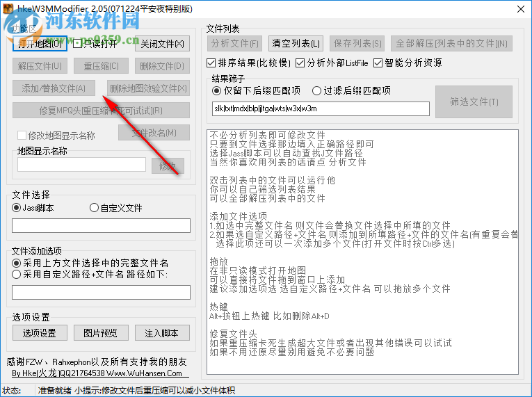The height and width of the screenshot is (397, 532).
Task: Click the 文件改名(M) button
Action: (154, 133)
